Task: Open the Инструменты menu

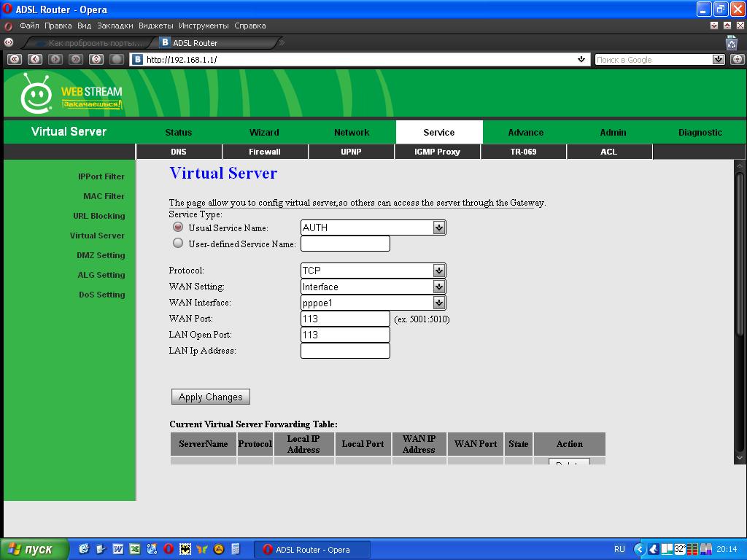Action: pyautogui.click(x=204, y=26)
